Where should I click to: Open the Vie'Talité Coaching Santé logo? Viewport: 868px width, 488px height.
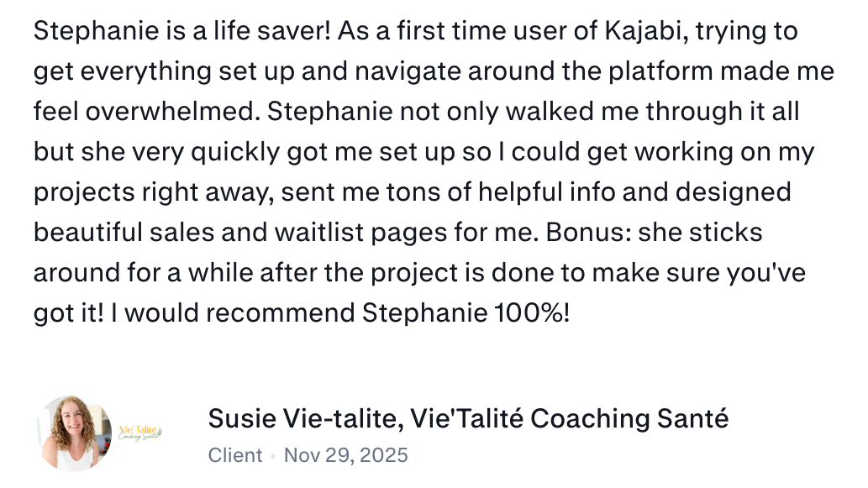coord(140,433)
